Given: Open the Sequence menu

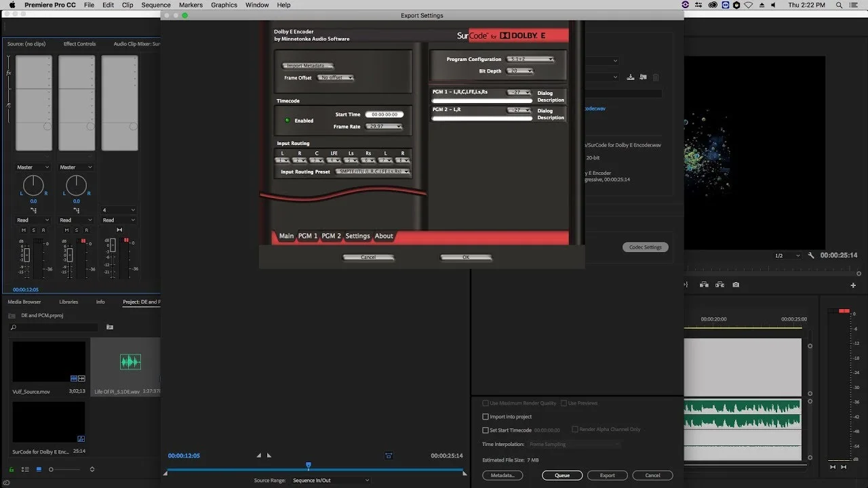Looking at the screenshot, I should [x=156, y=5].
